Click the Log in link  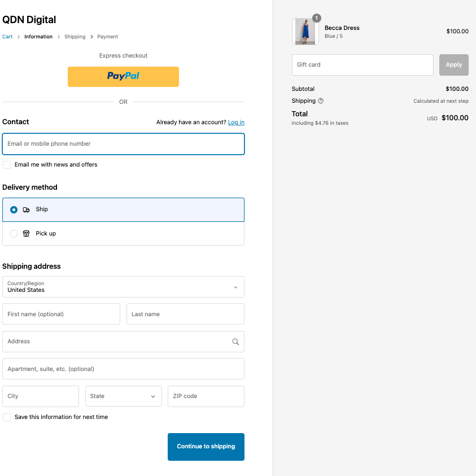[x=236, y=122]
